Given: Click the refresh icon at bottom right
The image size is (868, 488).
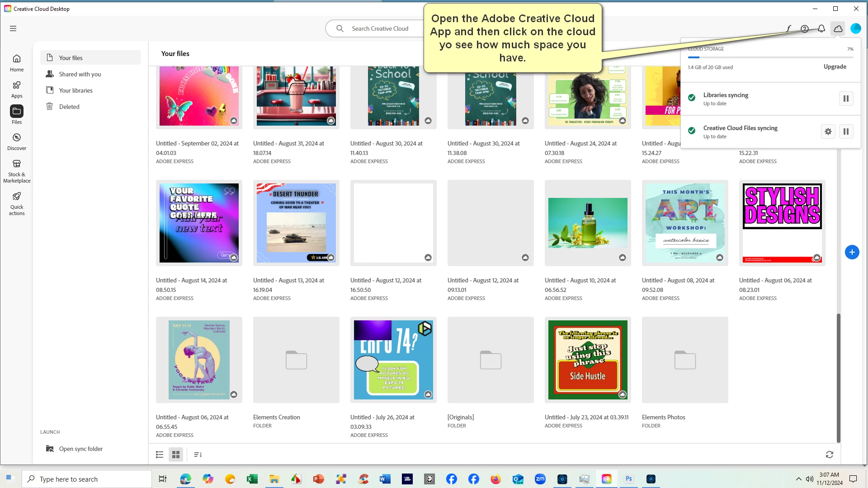Looking at the screenshot, I should coord(829,455).
